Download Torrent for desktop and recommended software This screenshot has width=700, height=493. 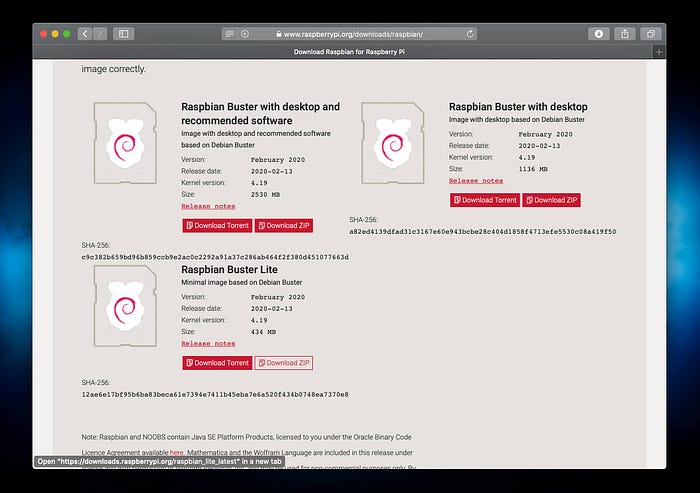pyautogui.click(x=217, y=226)
